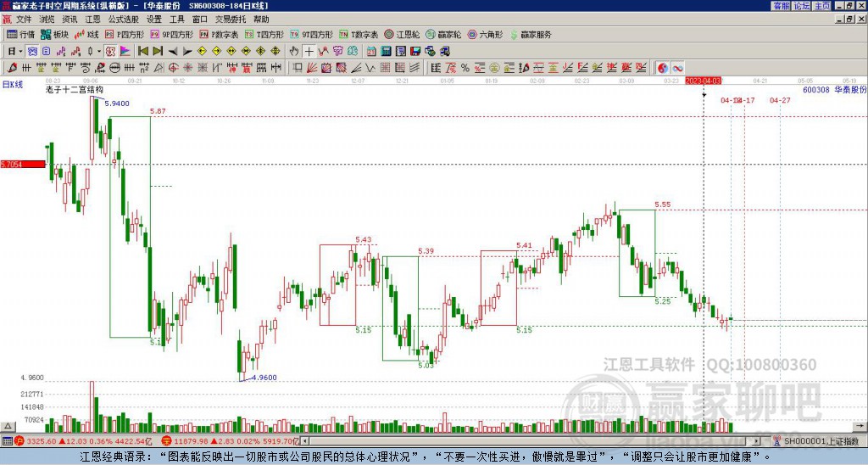Click the red 2023-04-03 date marker
The width and height of the screenshot is (868, 465).
(x=703, y=81)
